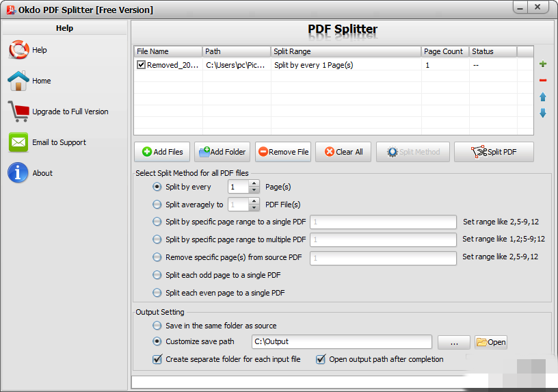Click Remove File button

point(283,152)
